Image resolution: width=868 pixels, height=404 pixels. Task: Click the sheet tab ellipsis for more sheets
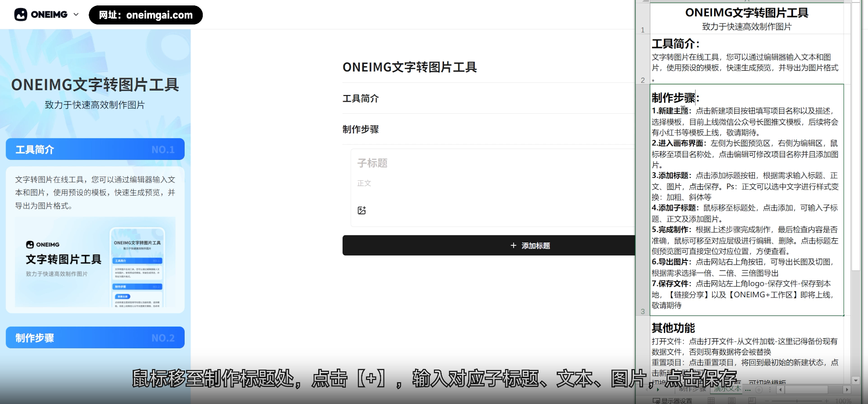(748, 390)
